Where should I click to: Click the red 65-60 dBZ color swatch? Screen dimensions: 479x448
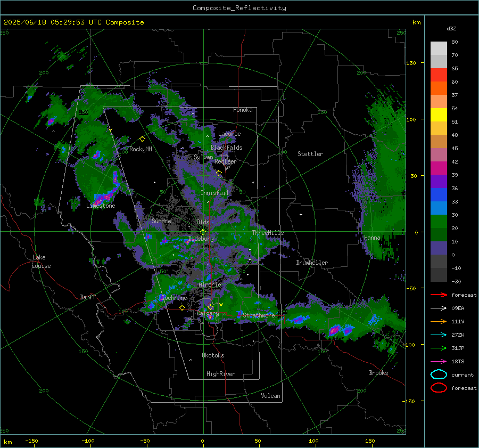[439, 75]
